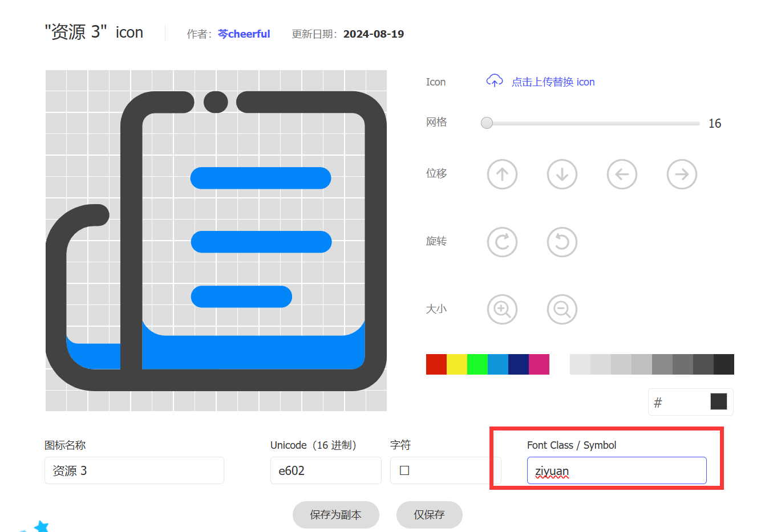Rotate the icon counterclockwise
This screenshot has width=765, height=532.
point(562,242)
